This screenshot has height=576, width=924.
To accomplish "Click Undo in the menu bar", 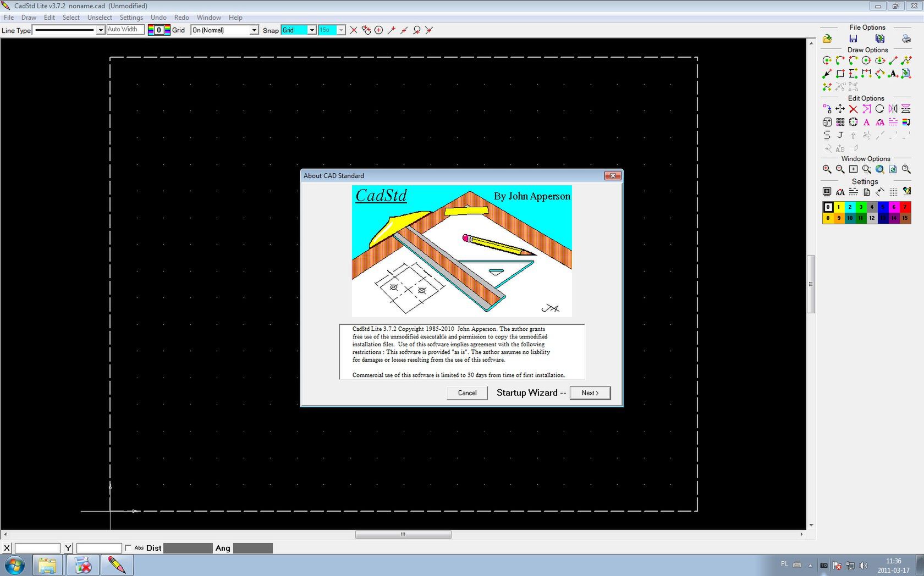I will pyautogui.click(x=158, y=18).
